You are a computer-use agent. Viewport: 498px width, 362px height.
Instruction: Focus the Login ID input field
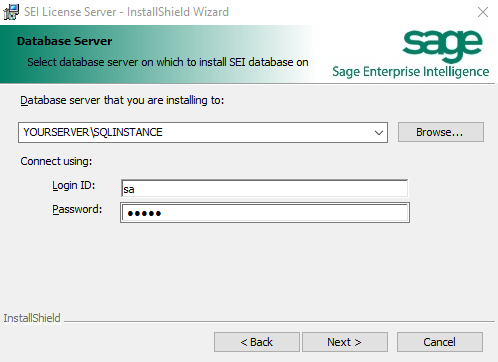click(264, 189)
